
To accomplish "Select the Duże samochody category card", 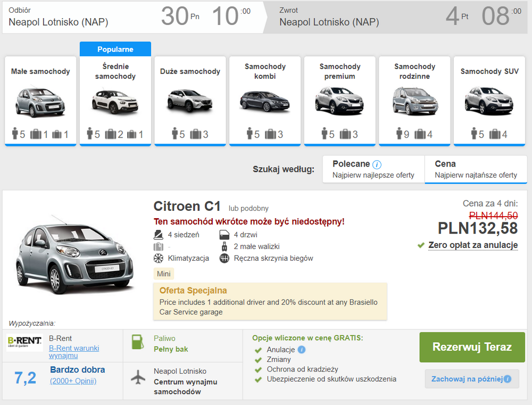I will pyautogui.click(x=190, y=101).
